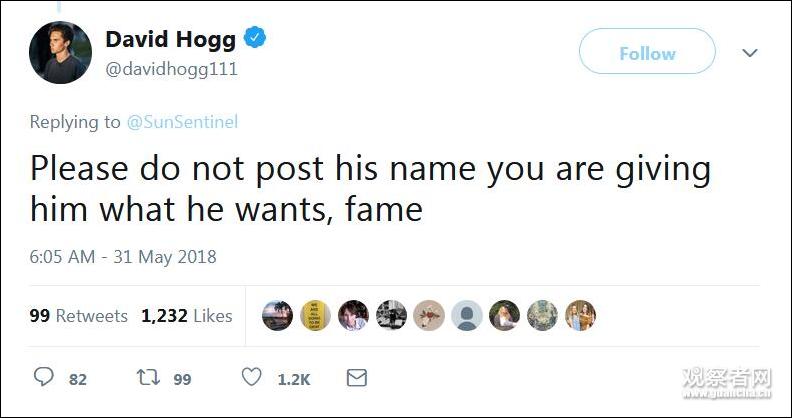This screenshot has height=418, width=792.
Task: Open David Hogg's profile picture
Action: click(x=60, y=52)
